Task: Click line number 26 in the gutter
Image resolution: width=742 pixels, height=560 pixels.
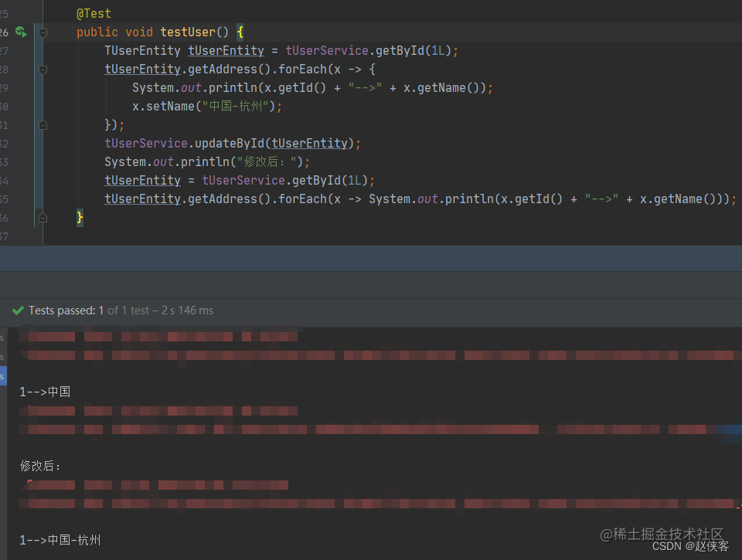Action: pyautogui.click(x=4, y=32)
